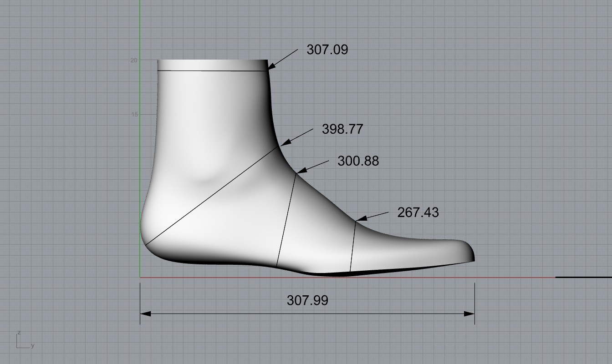Select the 398.77 heel girth label
612x364 pixels.
pos(342,129)
